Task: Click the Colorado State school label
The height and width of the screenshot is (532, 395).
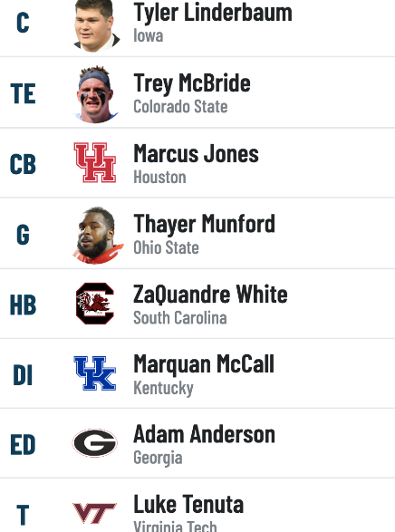Action: tap(180, 107)
